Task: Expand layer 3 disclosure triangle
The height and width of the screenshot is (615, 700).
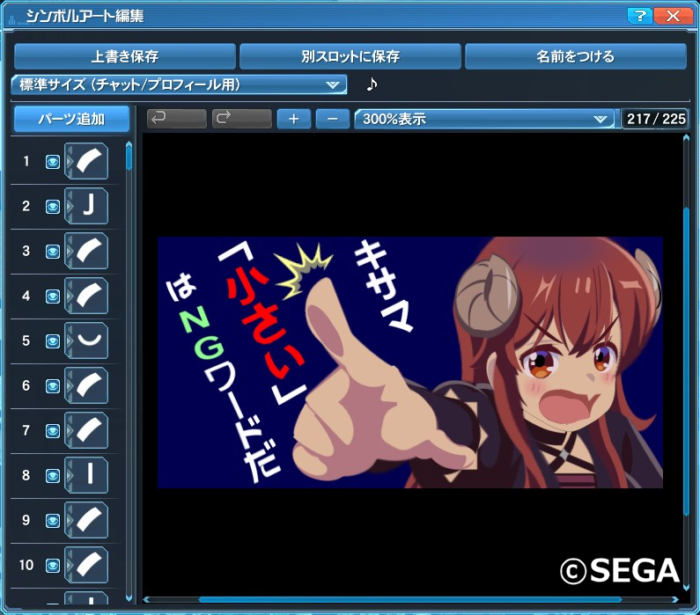Action: 68,251
